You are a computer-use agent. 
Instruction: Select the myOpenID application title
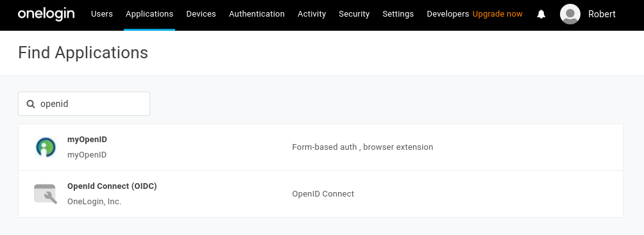pyautogui.click(x=87, y=140)
